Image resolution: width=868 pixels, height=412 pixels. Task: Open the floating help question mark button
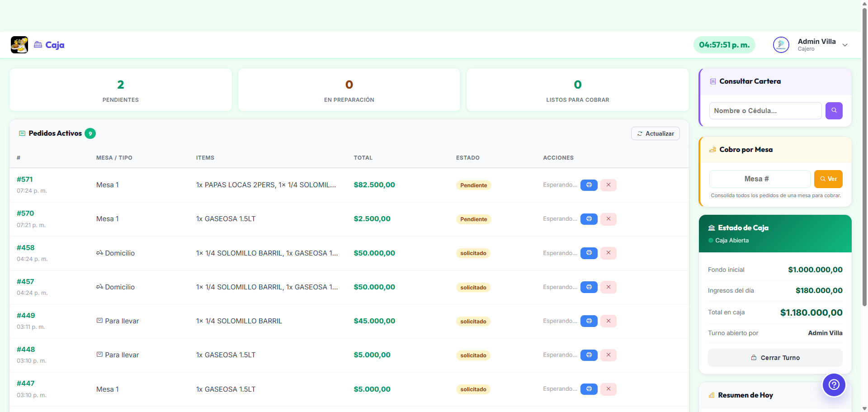tap(834, 385)
